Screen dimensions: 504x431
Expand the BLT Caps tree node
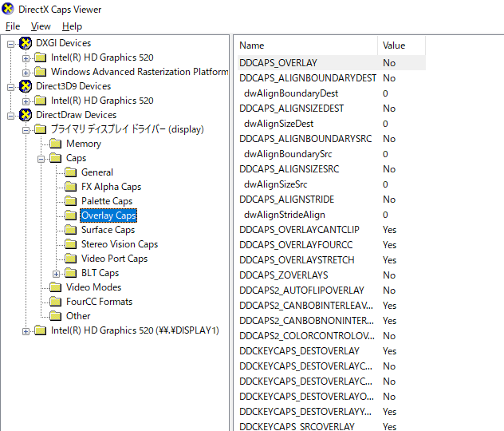[x=57, y=273]
